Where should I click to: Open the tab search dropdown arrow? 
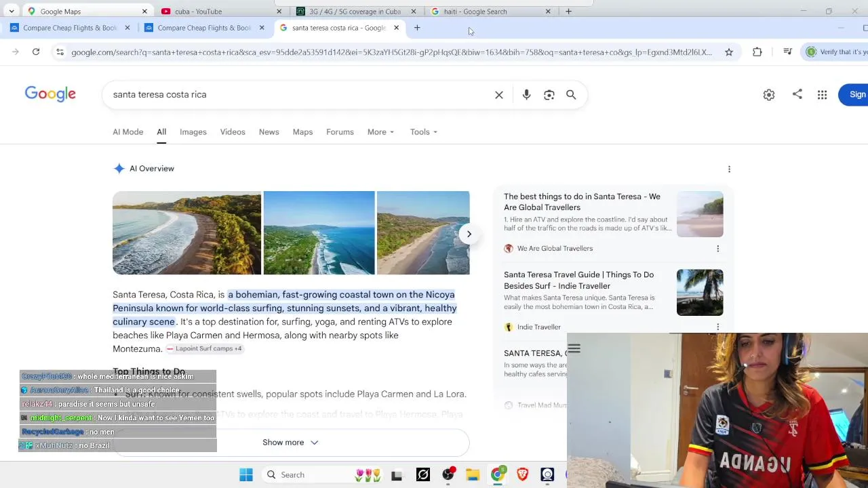pos(12,12)
